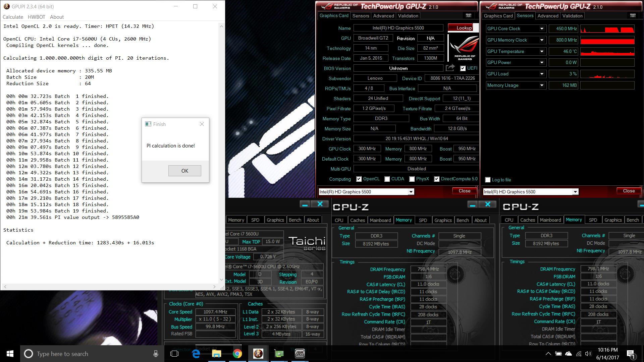This screenshot has height=362, width=644.
Task: Open SPD tab in middle CPU-Z window
Action: coord(423,220)
